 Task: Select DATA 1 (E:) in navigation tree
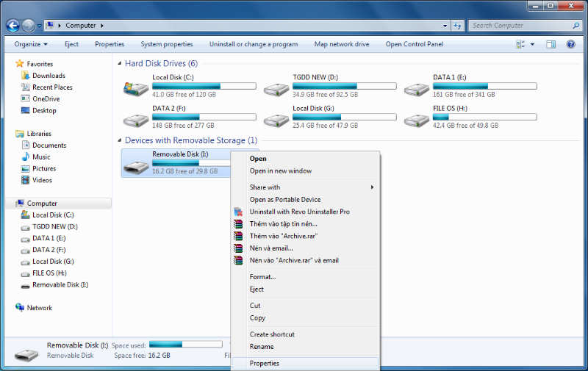tap(49, 238)
